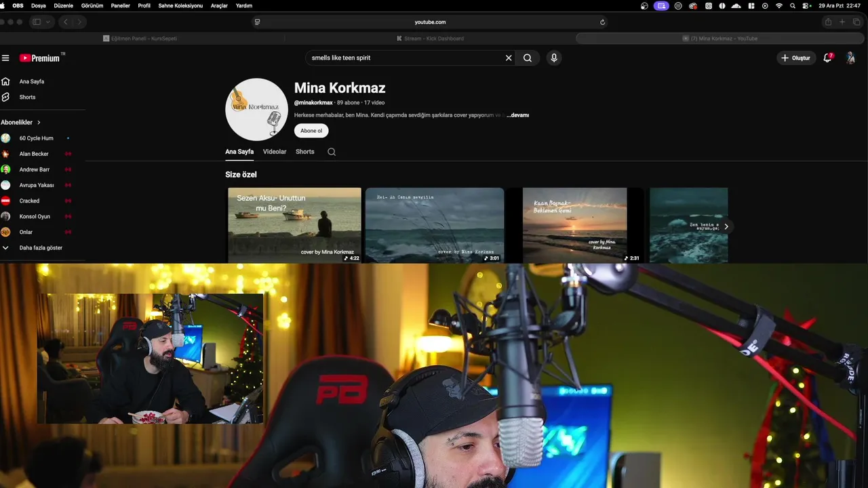Toggle the Safari sidebar button
Viewport: 868px width, 488px height.
37,22
